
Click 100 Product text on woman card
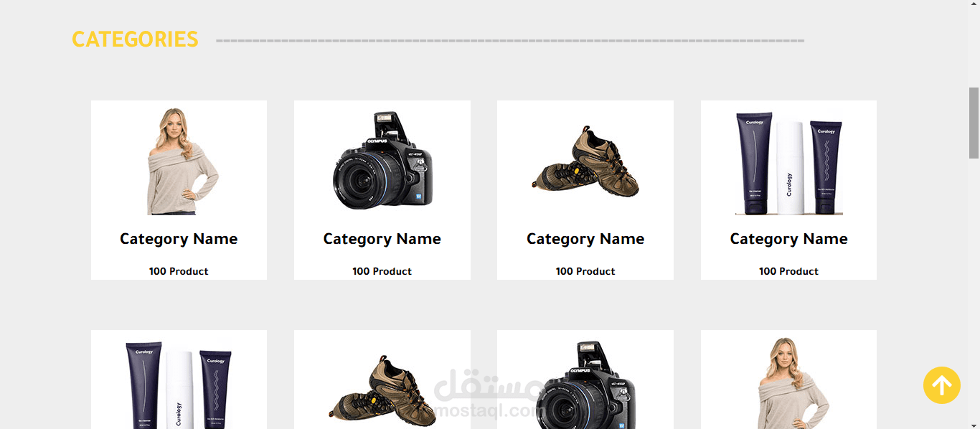pyautogui.click(x=179, y=271)
